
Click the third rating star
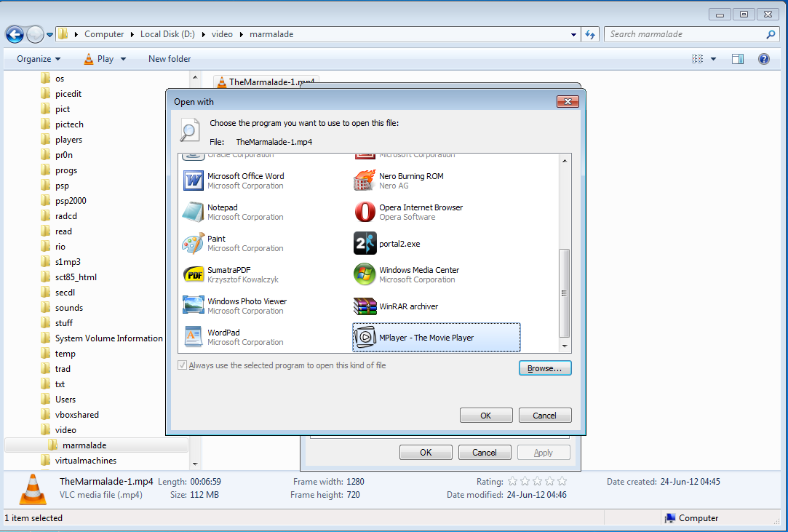pos(537,481)
